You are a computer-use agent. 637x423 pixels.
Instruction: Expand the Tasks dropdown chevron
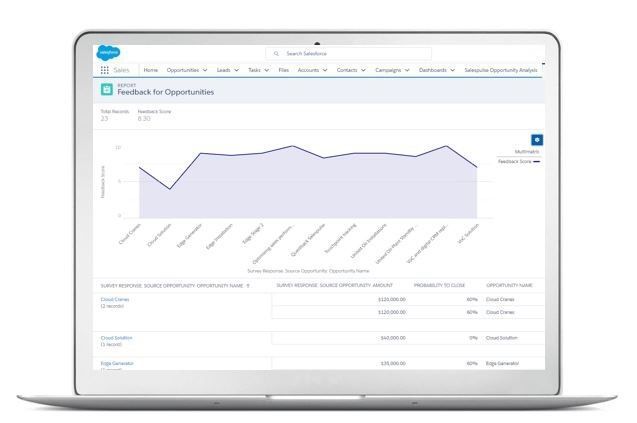click(266, 70)
